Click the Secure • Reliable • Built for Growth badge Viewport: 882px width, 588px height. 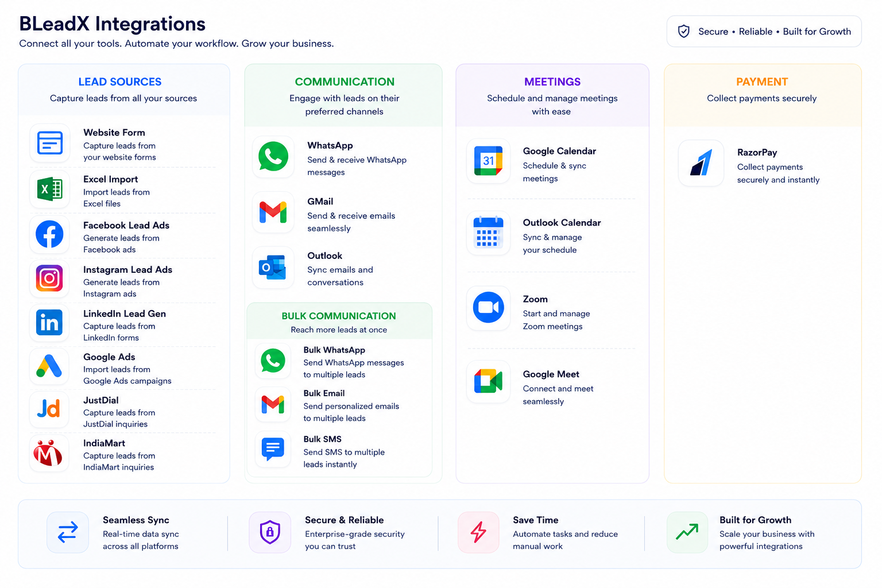(764, 32)
